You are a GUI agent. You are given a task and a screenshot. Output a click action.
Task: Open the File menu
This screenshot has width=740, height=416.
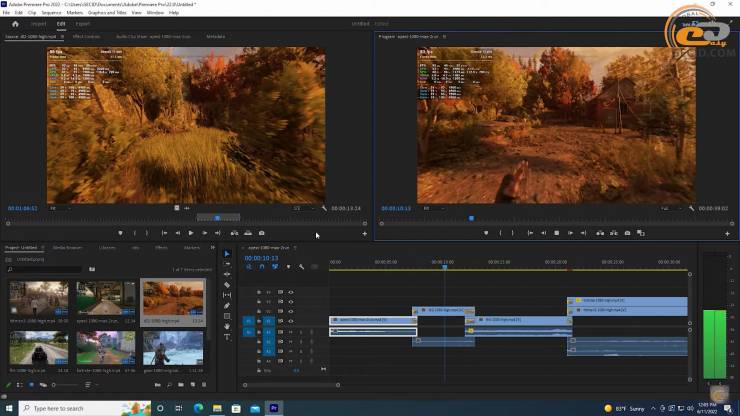point(6,13)
